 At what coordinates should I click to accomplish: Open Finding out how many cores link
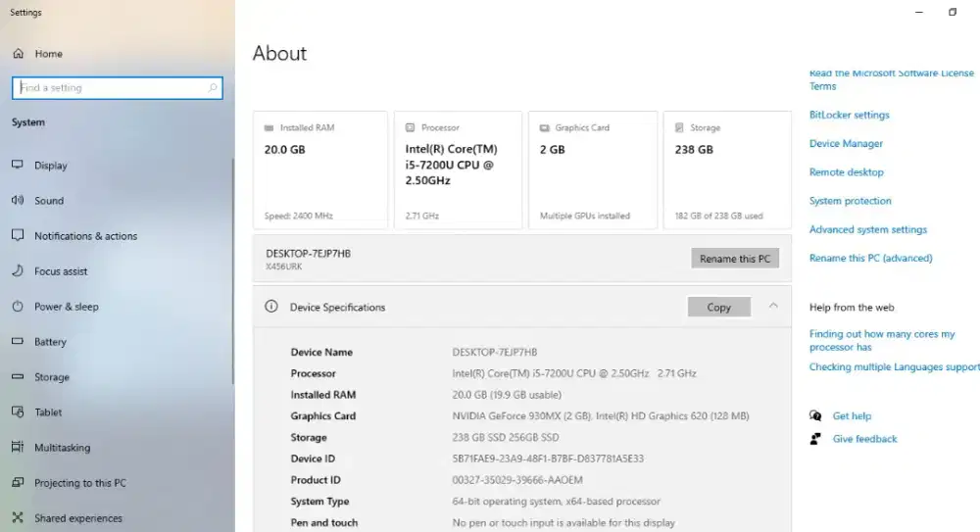pyautogui.click(x=882, y=340)
